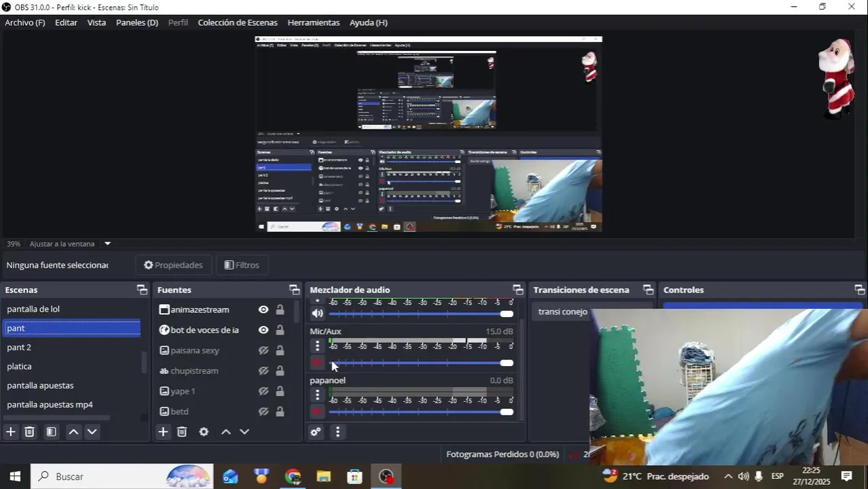Open transition selector transi conejo
Image resolution: width=868 pixels, height=489 pixels.
pos(563,312)
